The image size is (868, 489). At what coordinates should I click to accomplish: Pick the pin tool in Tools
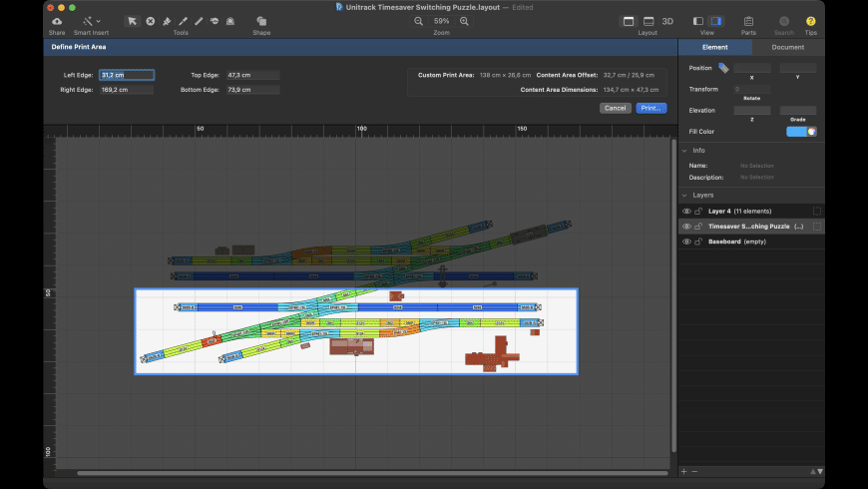coord(167,21)
